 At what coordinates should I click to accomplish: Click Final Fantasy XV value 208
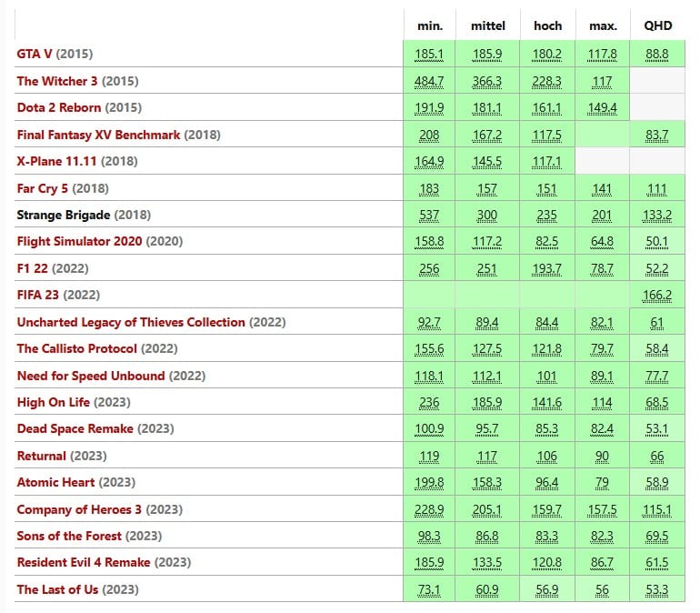429,136
